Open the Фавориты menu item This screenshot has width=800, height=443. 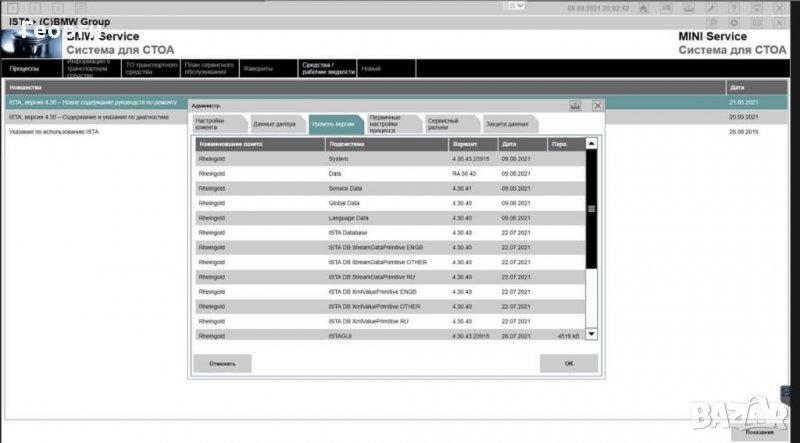[x=256, y=69]
